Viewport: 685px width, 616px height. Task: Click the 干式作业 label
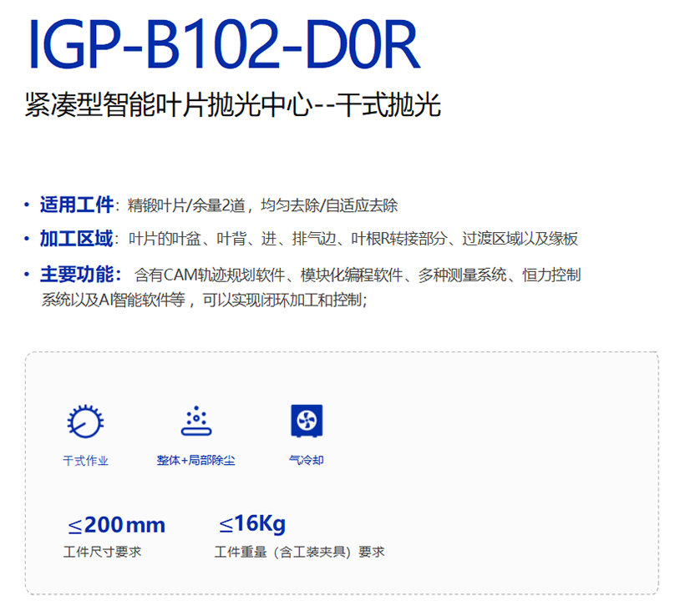coord(85,461)
